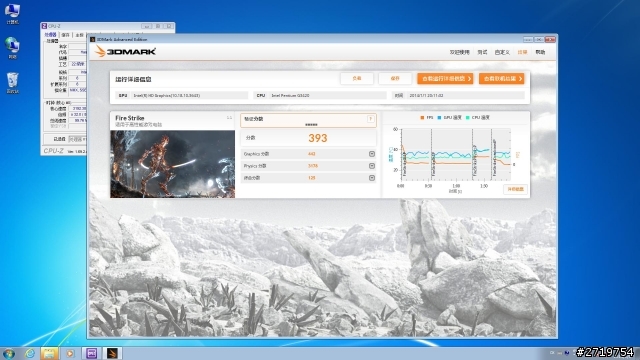Click the 3DMark taskbar icon

(112, 353)
